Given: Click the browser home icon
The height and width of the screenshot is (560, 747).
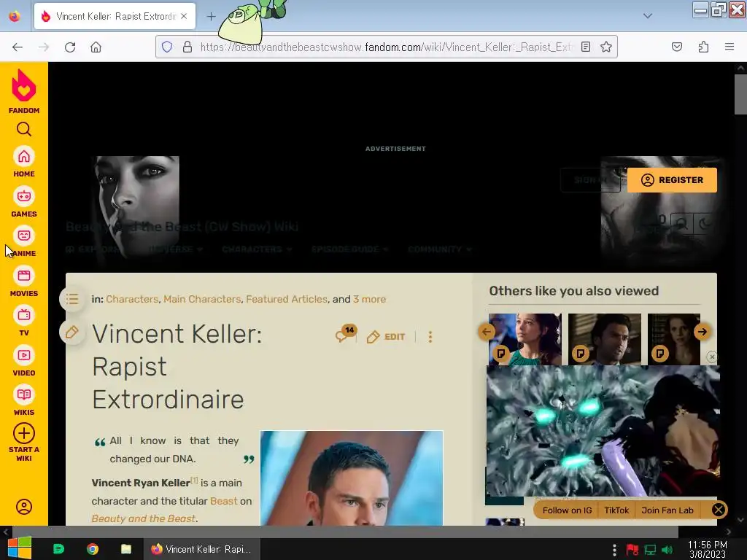Looking at the screenshot, I should 96,47.
